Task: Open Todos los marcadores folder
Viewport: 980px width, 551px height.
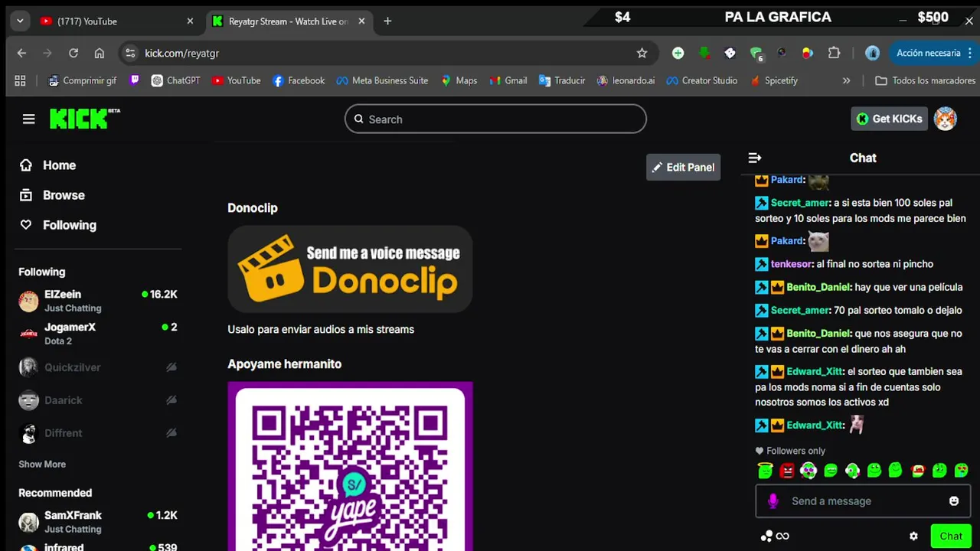Action: [x=925, y=80]
